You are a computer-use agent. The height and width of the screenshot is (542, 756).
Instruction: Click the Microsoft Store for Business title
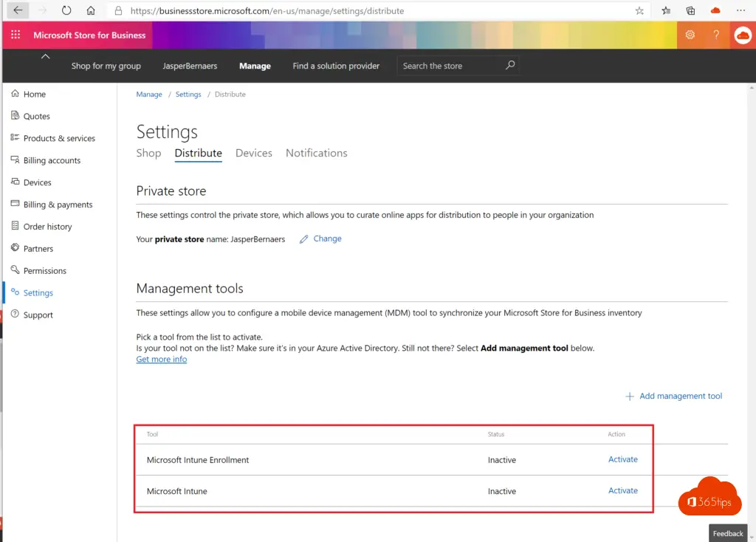[89, 35]
